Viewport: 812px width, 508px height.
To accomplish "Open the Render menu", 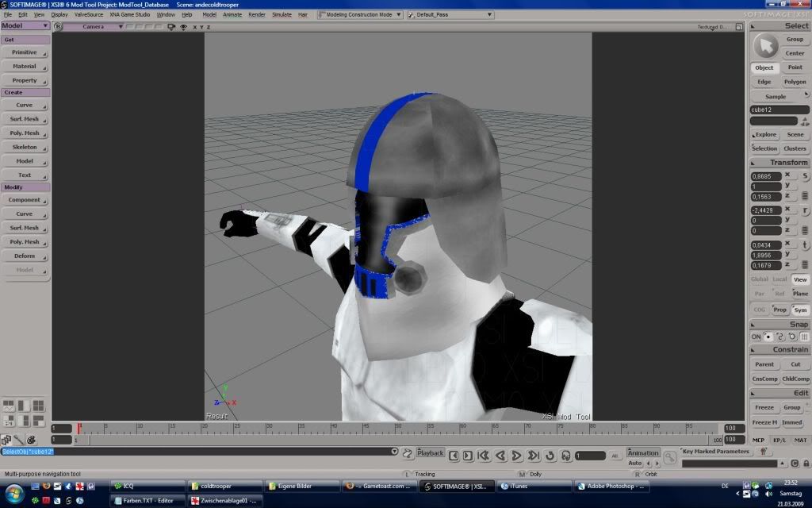I will 257,14.
